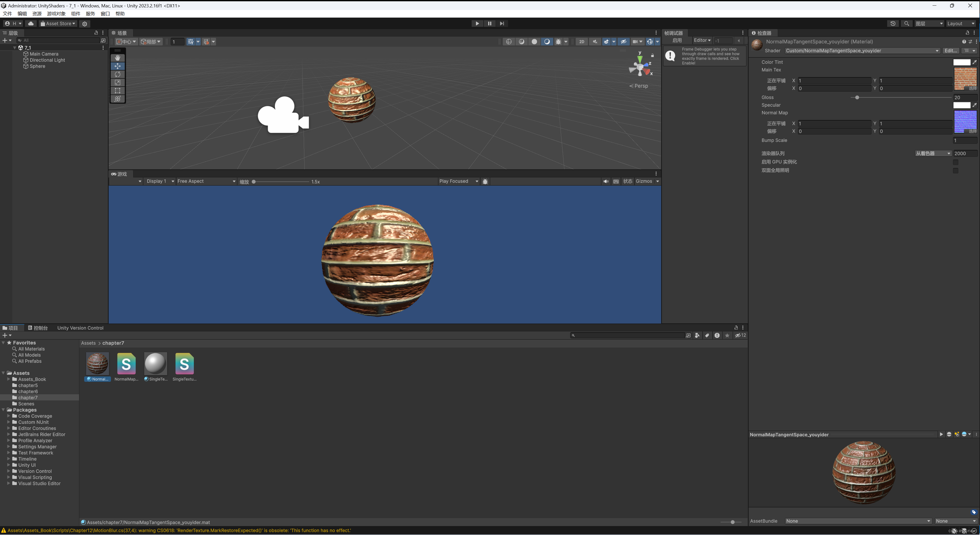
Task: Enable double-sided global illumination
Action: 956,171
